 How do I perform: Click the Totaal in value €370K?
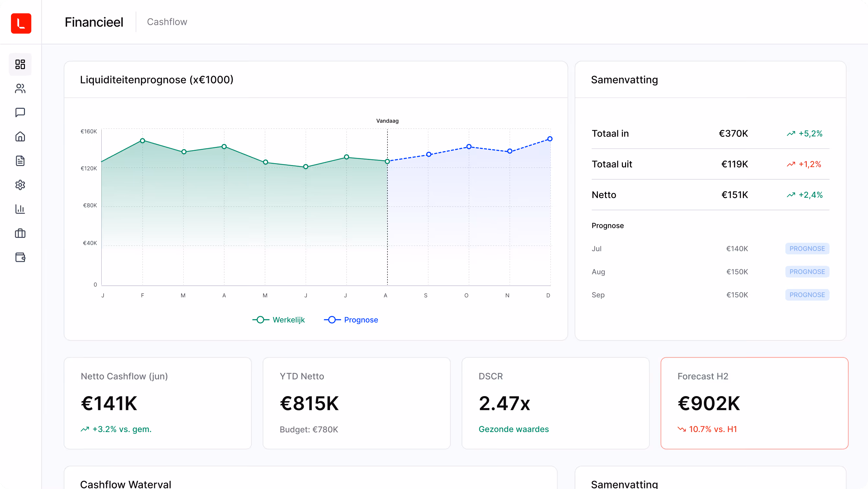click(733, 134)
